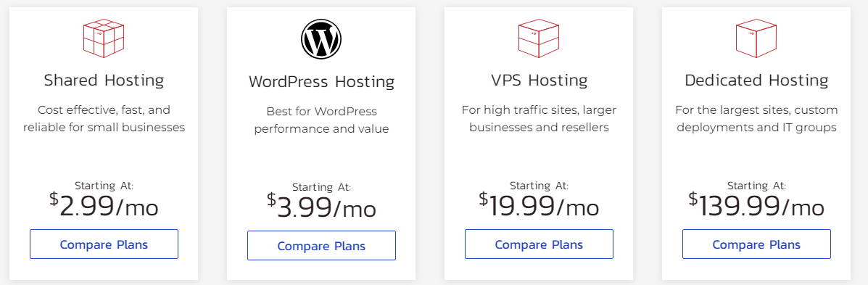Click the WordPress logo icon

point(321,39)
